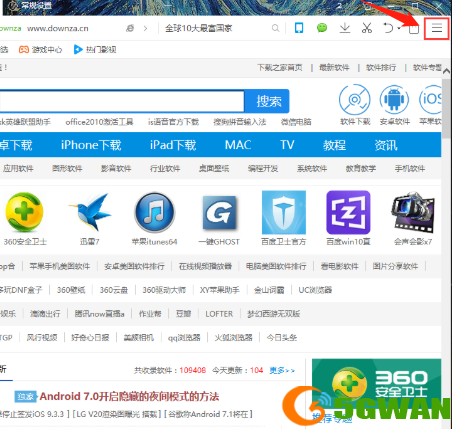Open 微信电脑 hot search link

pyautogui.click(x=296, y=122)
